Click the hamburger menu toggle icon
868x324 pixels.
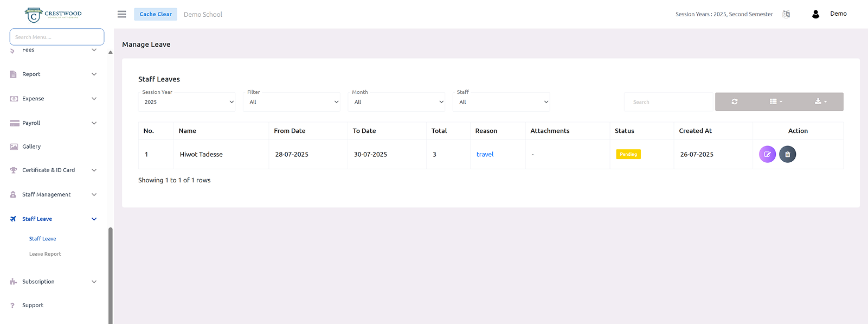pos(121,14)
